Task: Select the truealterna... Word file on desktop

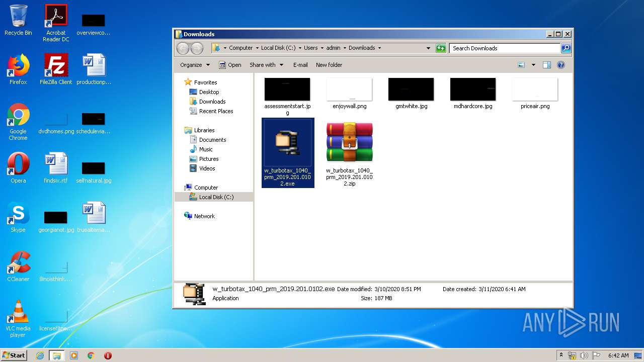Action: coord(94,217)
